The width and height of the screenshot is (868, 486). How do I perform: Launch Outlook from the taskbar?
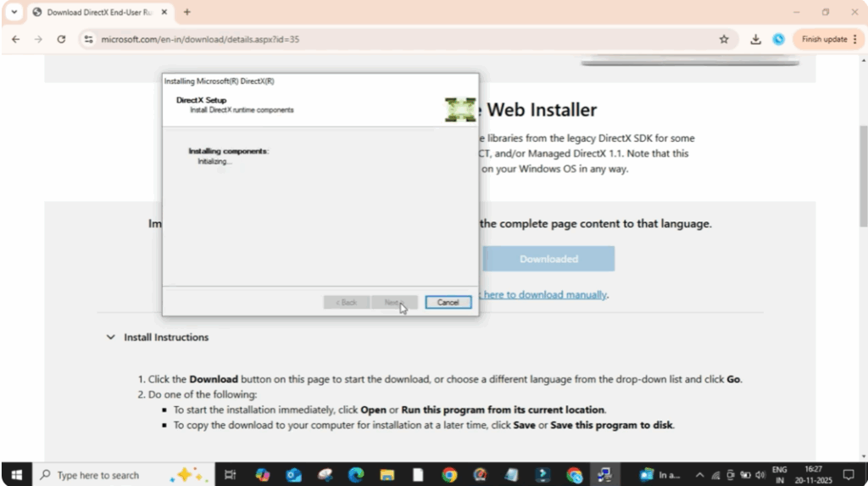click(293, 475)
